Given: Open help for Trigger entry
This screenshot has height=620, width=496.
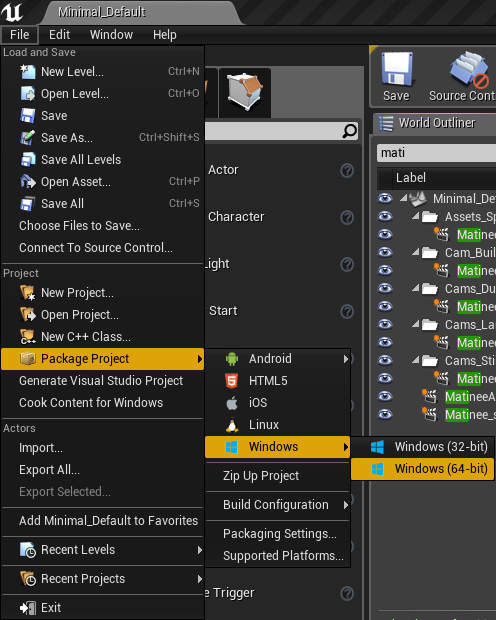Looking at the screenshot, I should (x=347, y=594).
